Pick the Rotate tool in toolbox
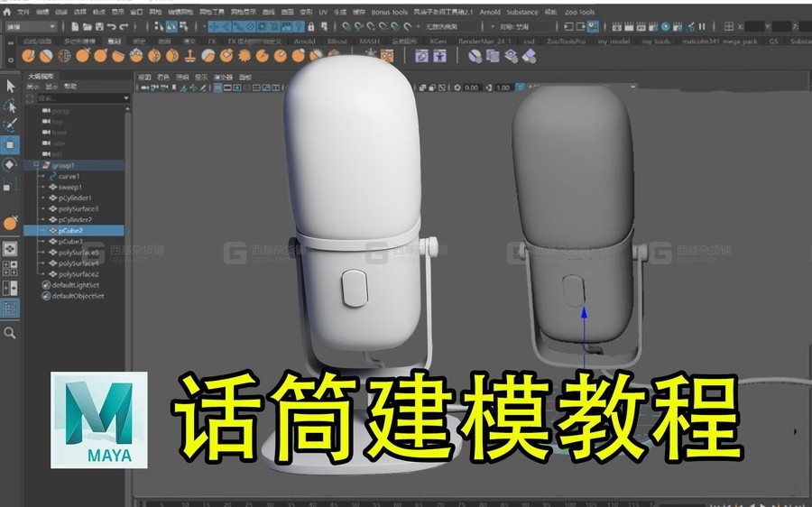This screenshot has height=507, width=812. pos(10,165)
